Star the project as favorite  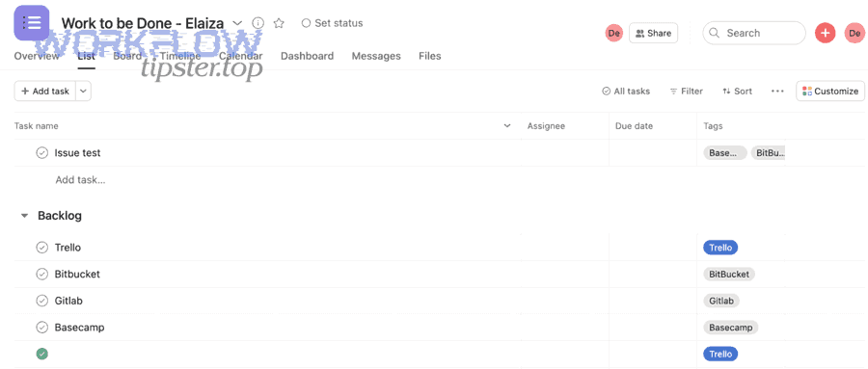tap(279, 23)
